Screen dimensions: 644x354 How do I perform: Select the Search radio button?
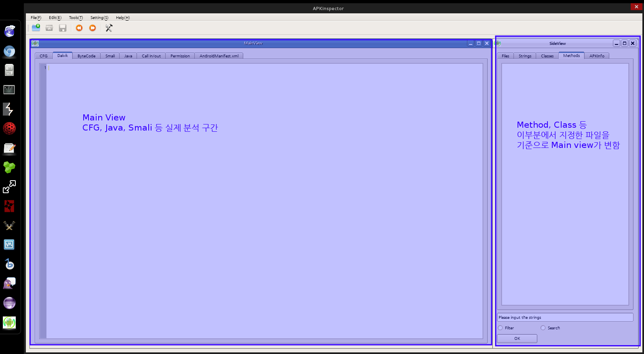[x=543, y=328]
